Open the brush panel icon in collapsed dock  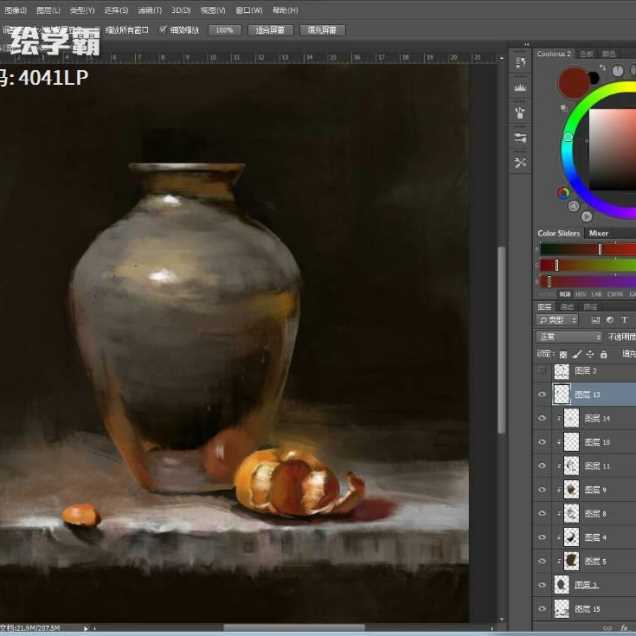[x=520, y=63]
